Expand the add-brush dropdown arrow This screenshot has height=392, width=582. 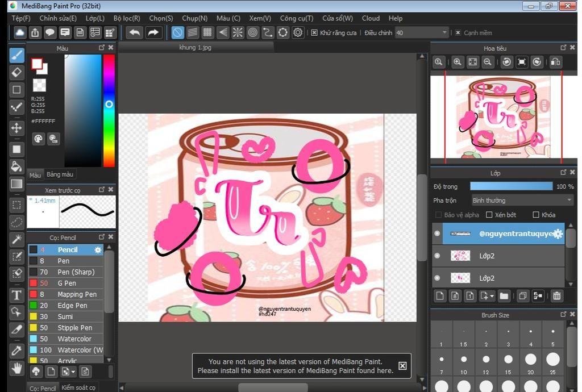(x=73, y=372)
